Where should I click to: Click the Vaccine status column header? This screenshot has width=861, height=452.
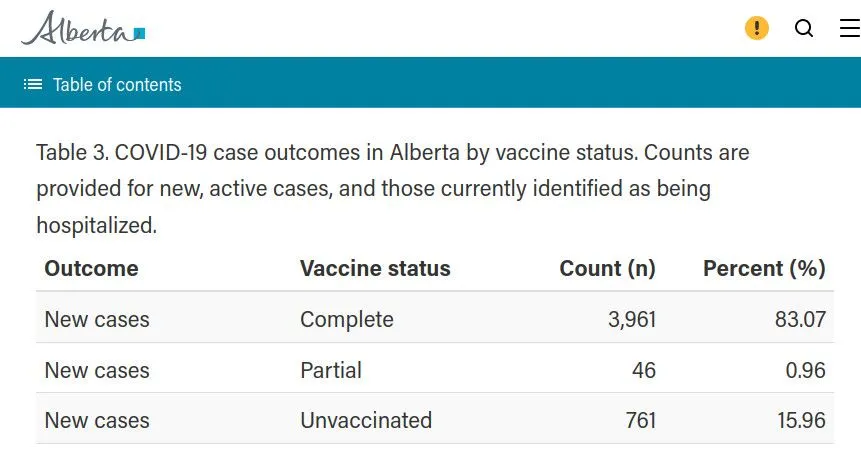pyautogui.click(x=375, y=269)
